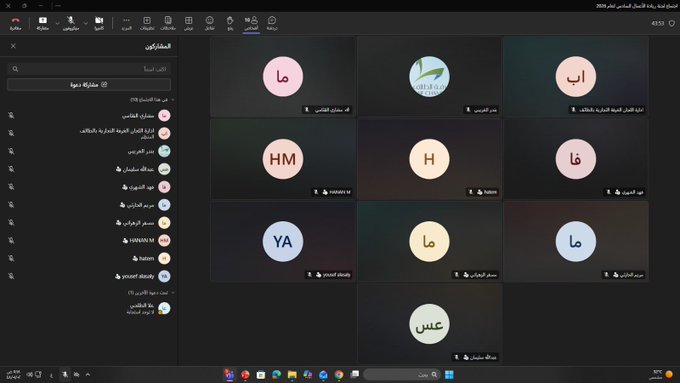Click the taskbar date and time clock
The width and height of the screenshot is (680, 383).
(x=13, y=374)
